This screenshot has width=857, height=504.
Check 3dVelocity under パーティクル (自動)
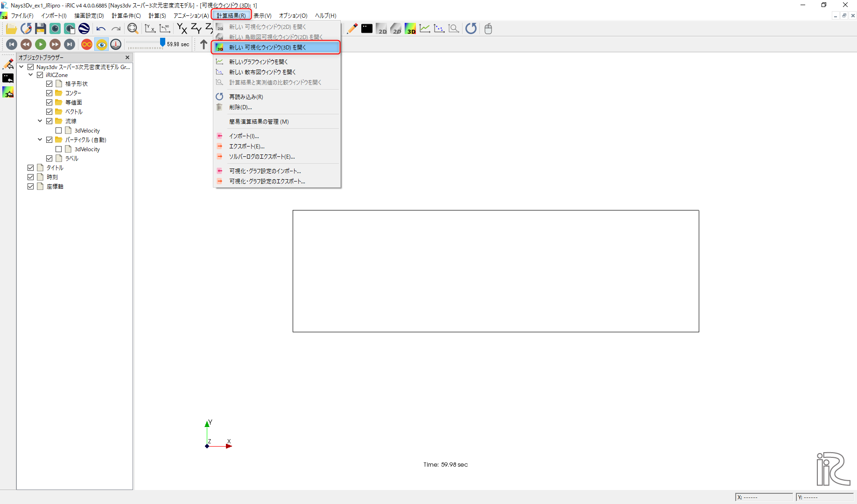[x=59, y=149]
